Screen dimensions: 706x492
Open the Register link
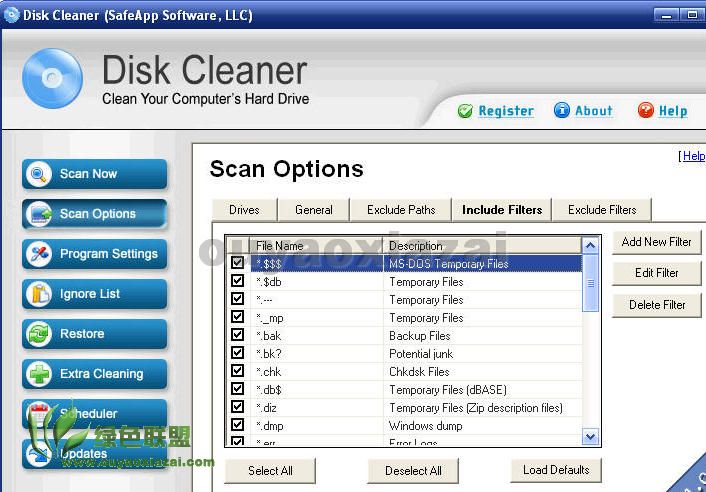point(506,111)
